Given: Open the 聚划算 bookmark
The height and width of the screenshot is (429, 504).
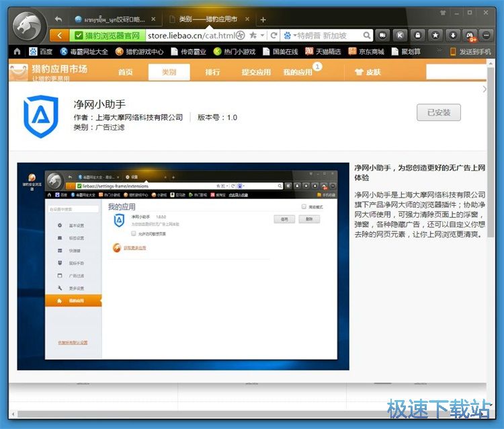Looking at the screenshot, I should click(406, 52).
